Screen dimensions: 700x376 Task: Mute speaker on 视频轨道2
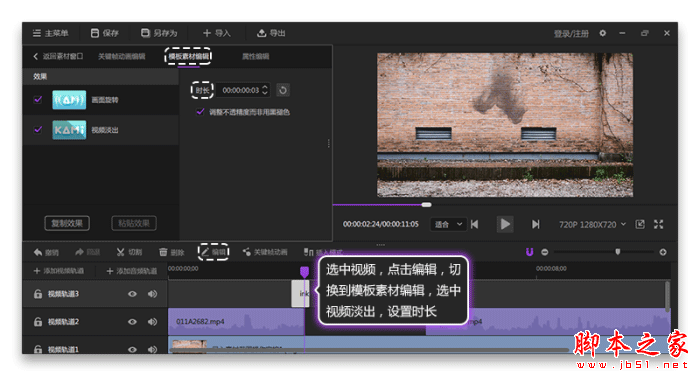152,322
